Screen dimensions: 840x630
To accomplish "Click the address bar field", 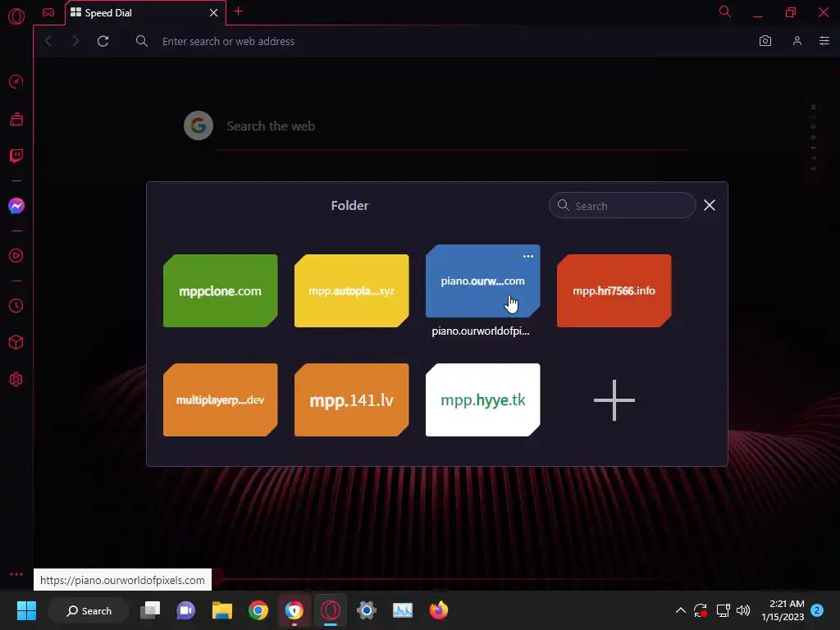I will pos(450,41).
